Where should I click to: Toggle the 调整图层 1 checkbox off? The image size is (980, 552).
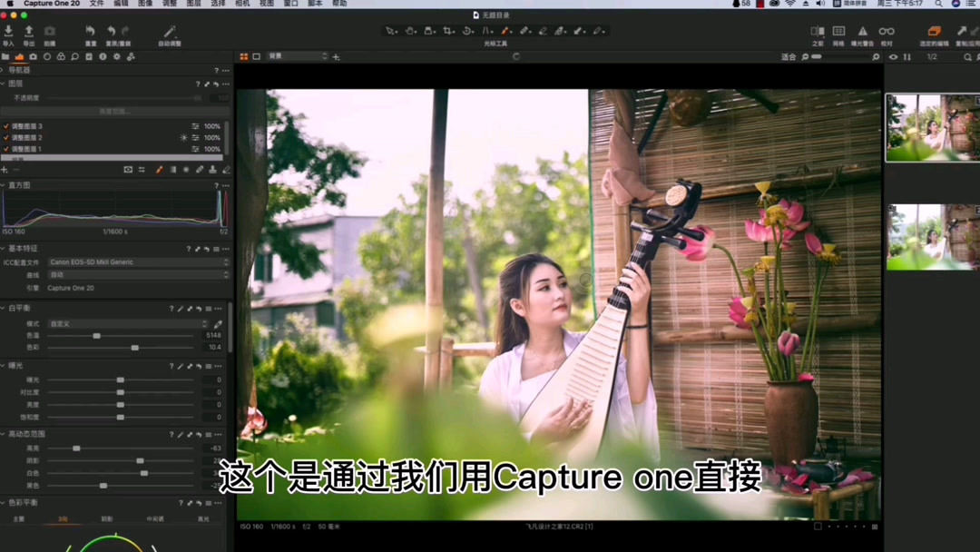[6, 148]
